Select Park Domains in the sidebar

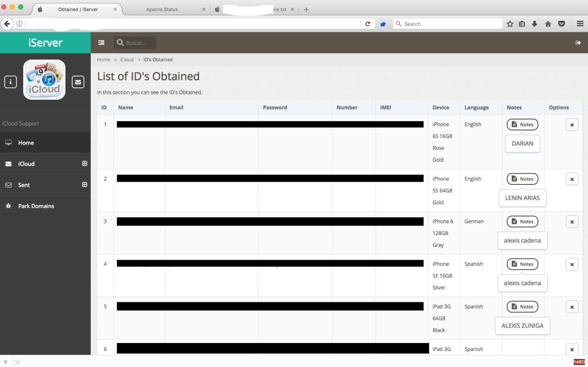[x=36, y=206]
